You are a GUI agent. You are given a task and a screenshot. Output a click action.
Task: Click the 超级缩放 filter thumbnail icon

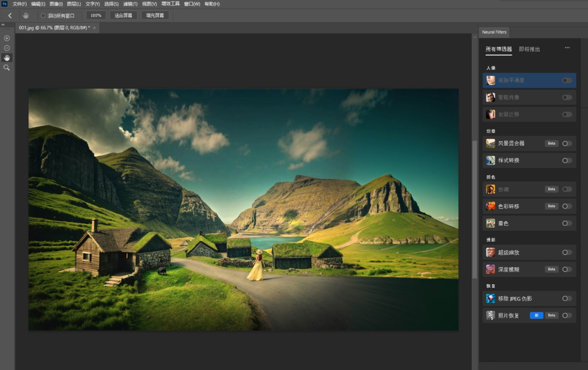[x=490, y=252]
